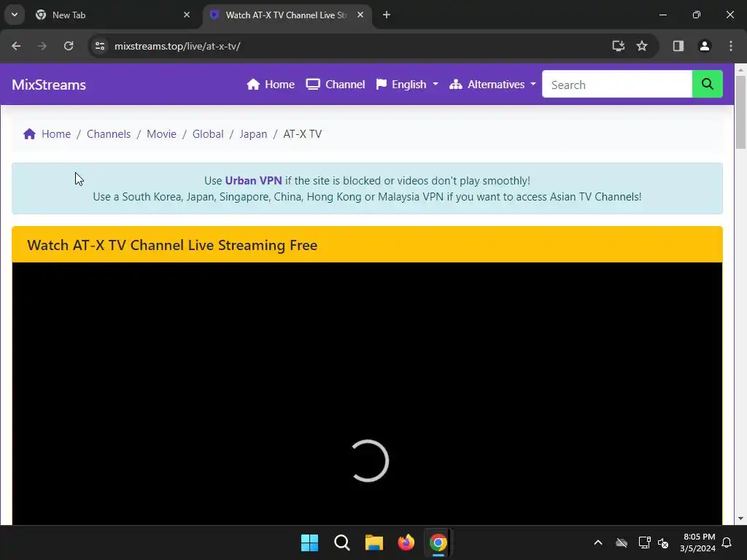This screenshot has width=747, height=560.
Task: Click the loading video player area
Action: tap(368, 394)
